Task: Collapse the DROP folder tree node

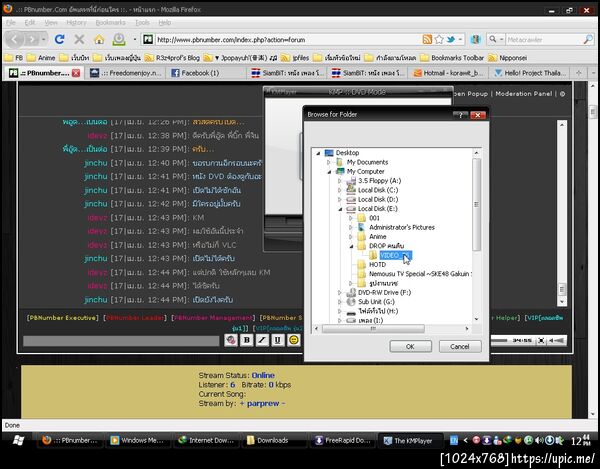Action: (x=351, y=245)
